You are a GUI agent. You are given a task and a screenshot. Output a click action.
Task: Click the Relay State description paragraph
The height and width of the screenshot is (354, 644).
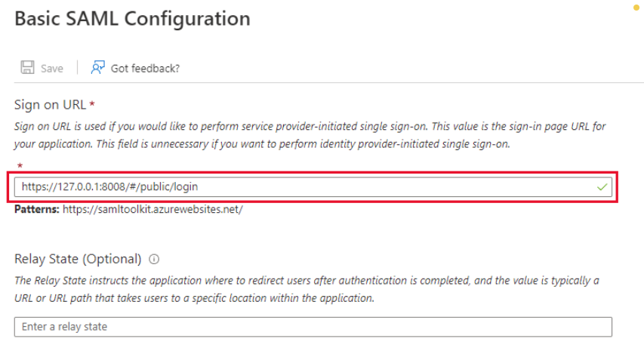coord(307,289)
